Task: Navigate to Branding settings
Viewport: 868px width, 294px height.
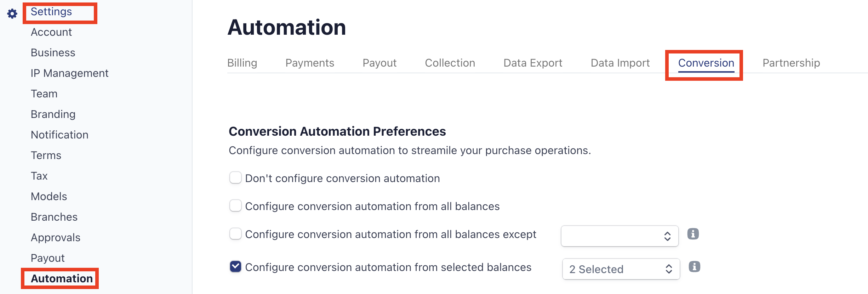Action: click(53, 114)
